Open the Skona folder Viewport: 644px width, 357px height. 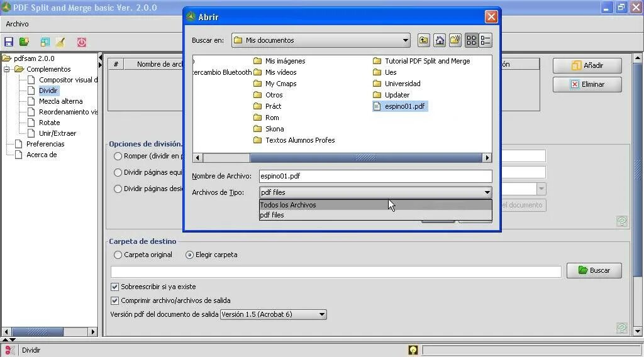click(x=269, y=129)
